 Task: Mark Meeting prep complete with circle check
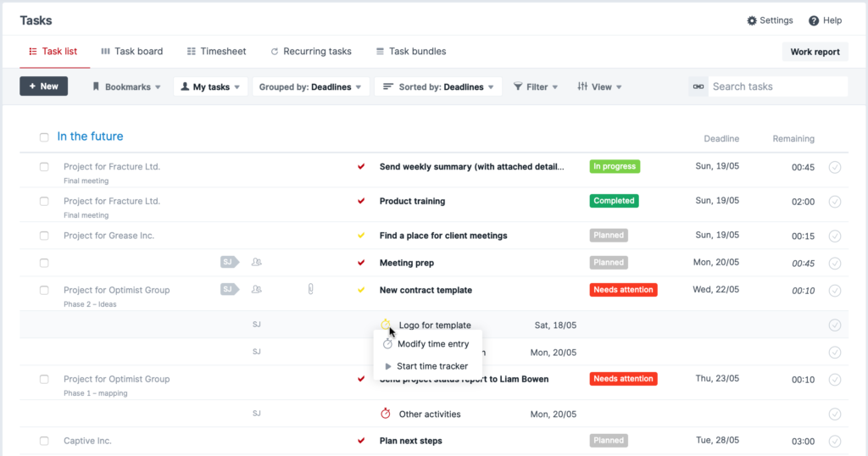(x=835, y=263)
